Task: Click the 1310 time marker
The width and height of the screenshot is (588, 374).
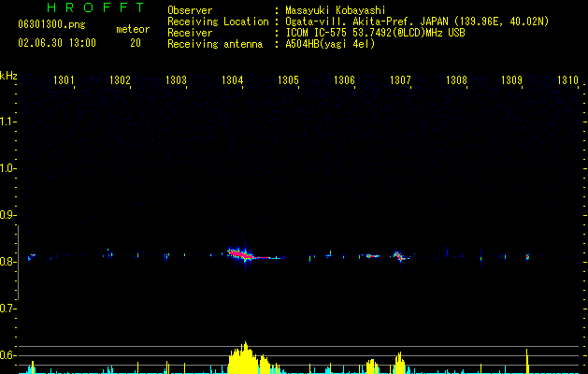Action: [567, 80]
